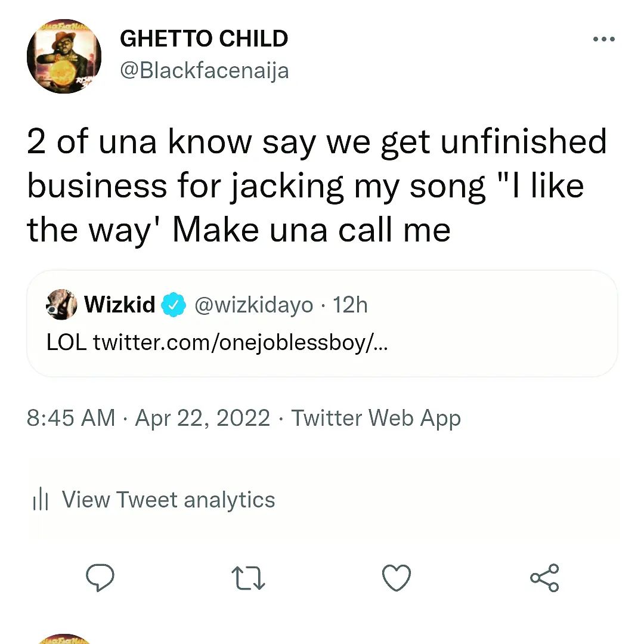Open the share icon options

tap(544, 577)
